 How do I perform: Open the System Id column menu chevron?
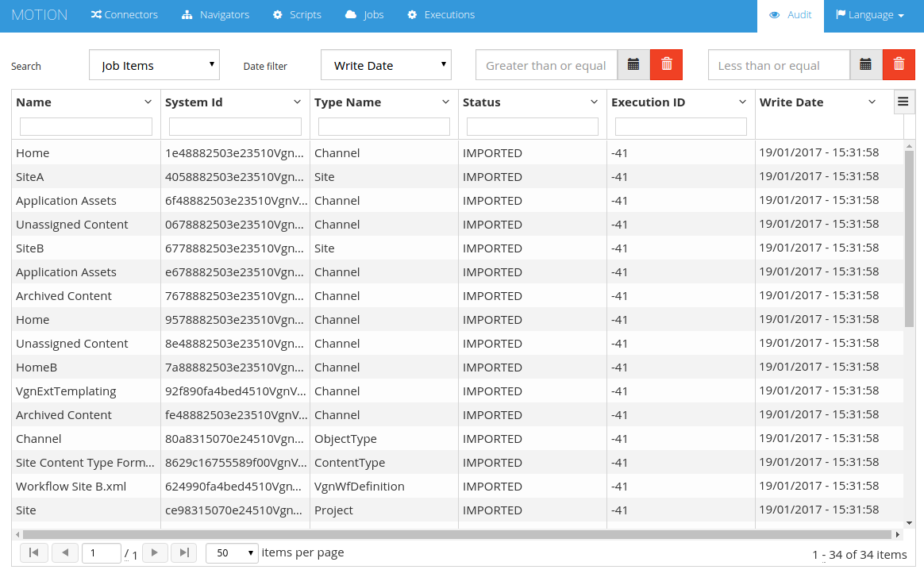tap(297, 102)
